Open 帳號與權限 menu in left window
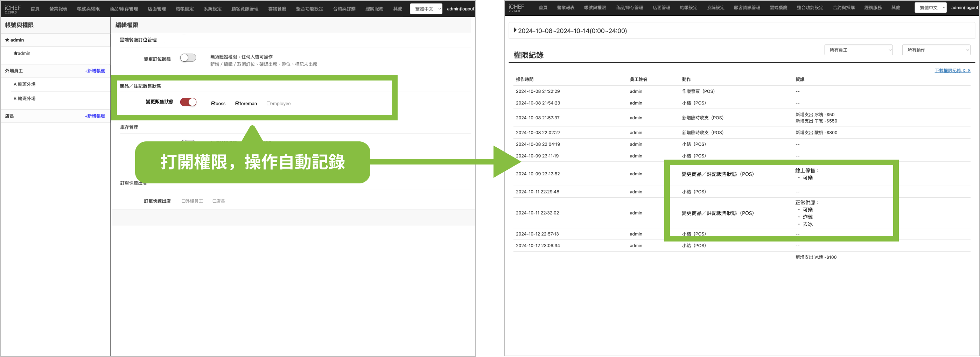The image size is (980, 357). point(88,9)
